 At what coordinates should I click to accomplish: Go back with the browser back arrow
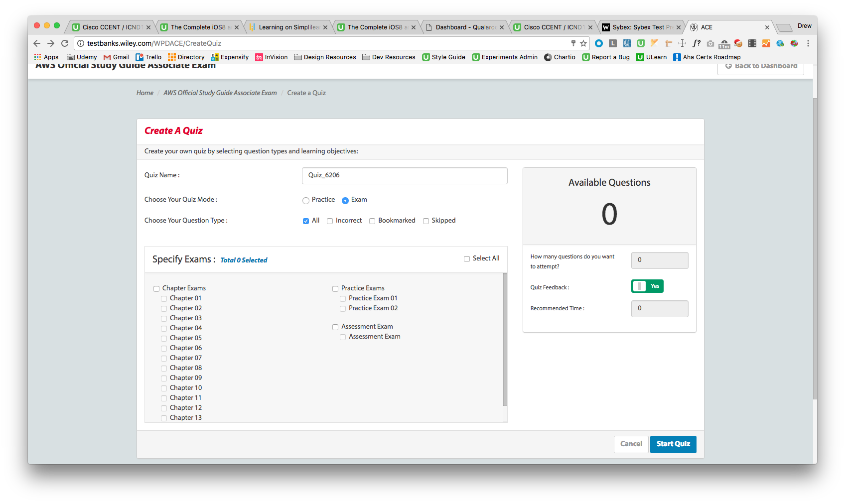point(37,43)
